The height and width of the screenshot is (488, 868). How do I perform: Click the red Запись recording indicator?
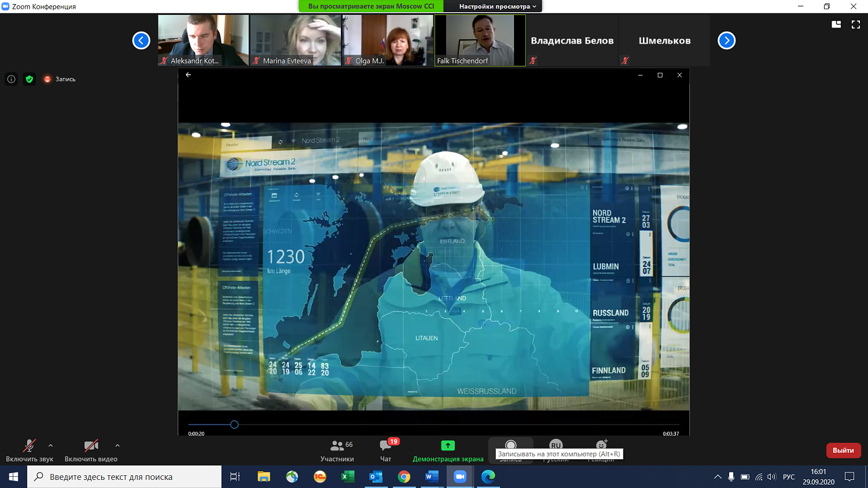[60, 79]
